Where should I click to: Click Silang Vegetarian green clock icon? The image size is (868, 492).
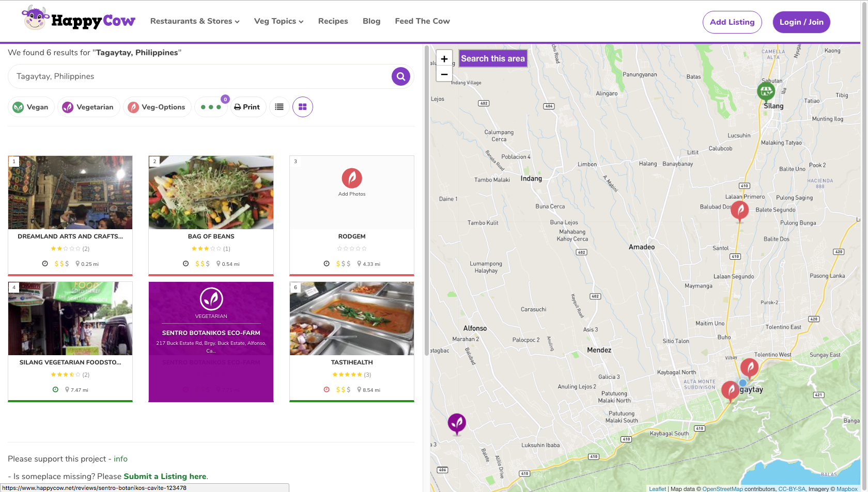click(55, 390)
